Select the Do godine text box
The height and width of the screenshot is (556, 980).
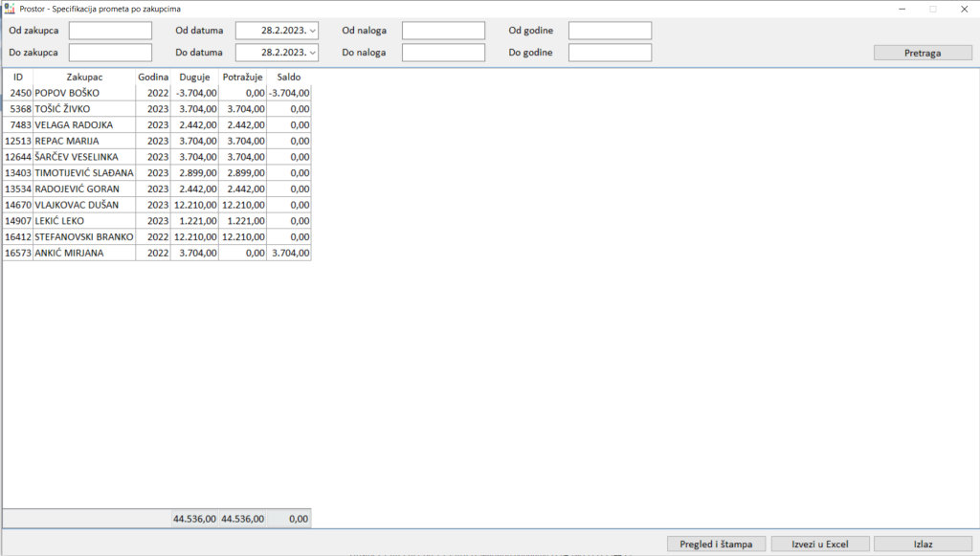pyautogui.click(x=610, y=53)
